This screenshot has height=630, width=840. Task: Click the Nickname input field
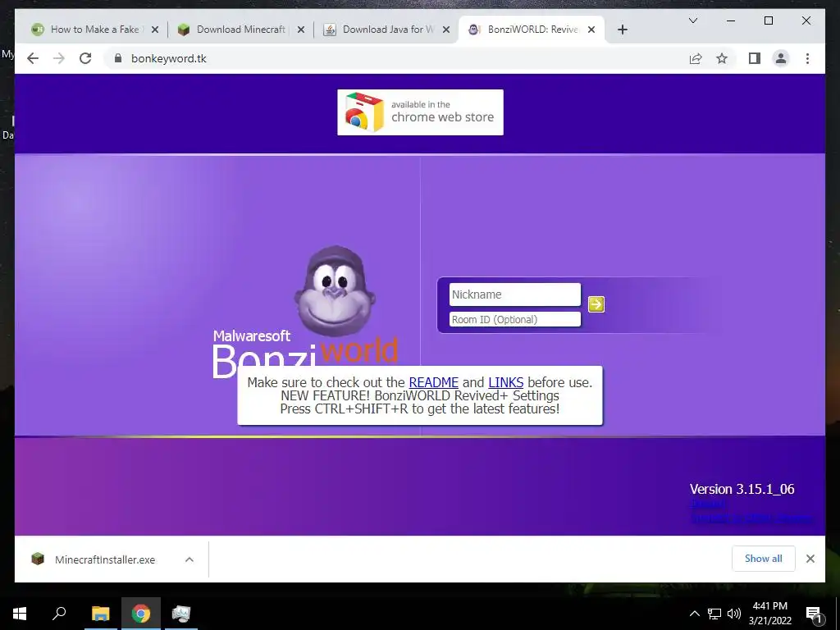(x=515, y=294)
